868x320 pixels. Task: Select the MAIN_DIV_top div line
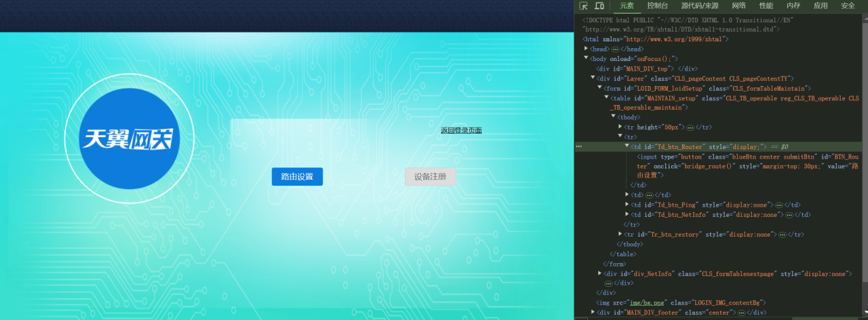point(647,69)
